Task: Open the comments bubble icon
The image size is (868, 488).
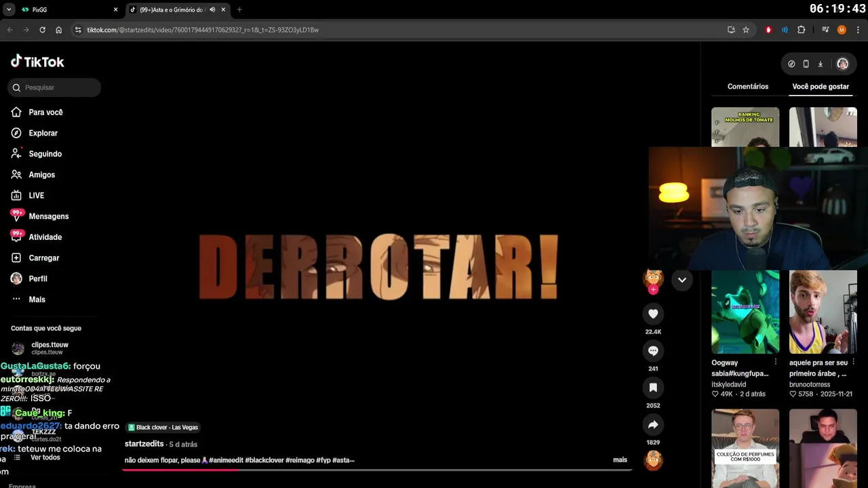Action: (653, 350)
